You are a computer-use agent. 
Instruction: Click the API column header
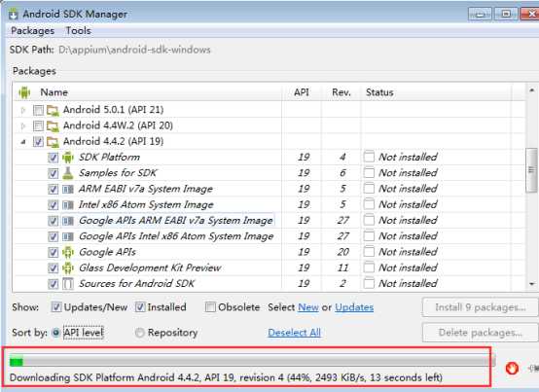302,92
